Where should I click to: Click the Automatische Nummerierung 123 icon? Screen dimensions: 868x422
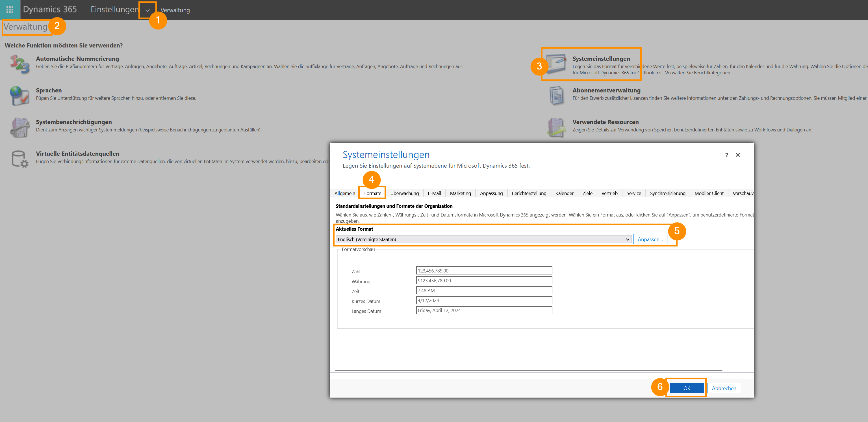tap(19, 64)
